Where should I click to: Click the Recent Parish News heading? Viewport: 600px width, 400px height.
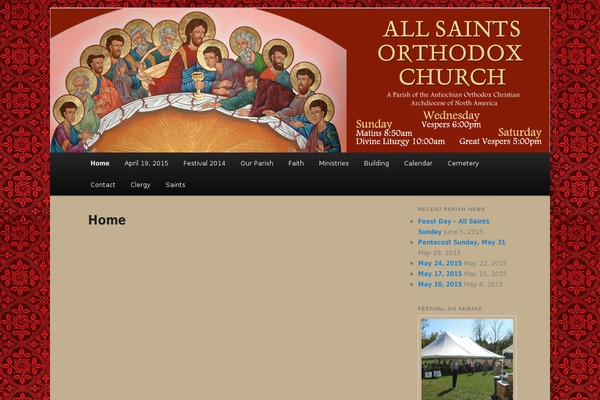pyautogui.click(x=451, y=209)
